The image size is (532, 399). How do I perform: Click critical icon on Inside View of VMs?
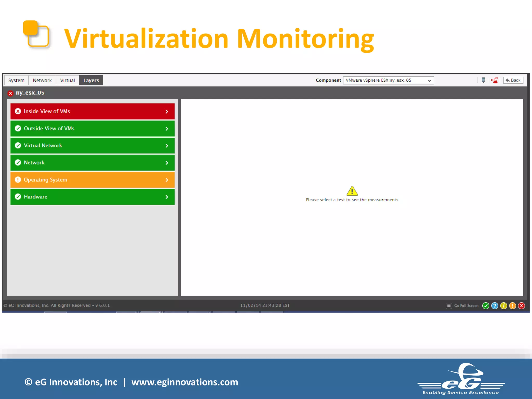pos(18,111)
